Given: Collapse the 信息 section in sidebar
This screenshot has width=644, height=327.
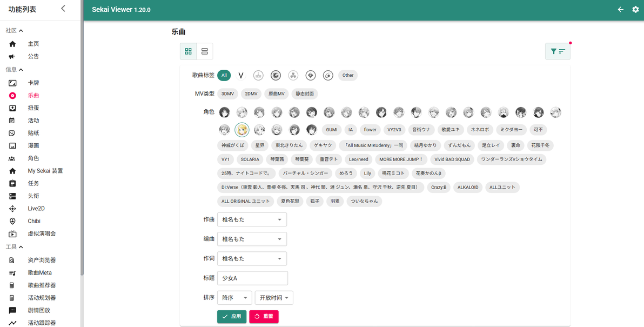Looking at the screenshot, I should [x=15, y=70].
